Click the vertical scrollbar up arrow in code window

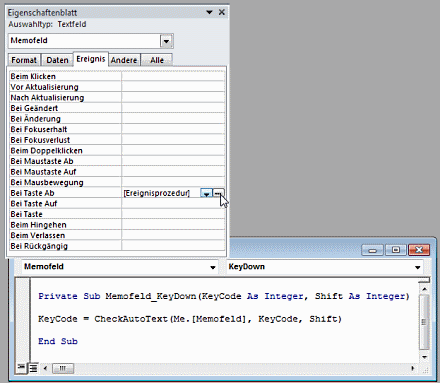pyautogui.click(x=424, y=289)
